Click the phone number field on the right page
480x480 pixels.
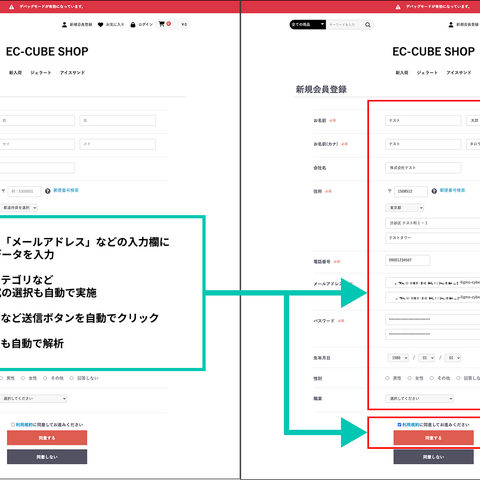(408, 260)
